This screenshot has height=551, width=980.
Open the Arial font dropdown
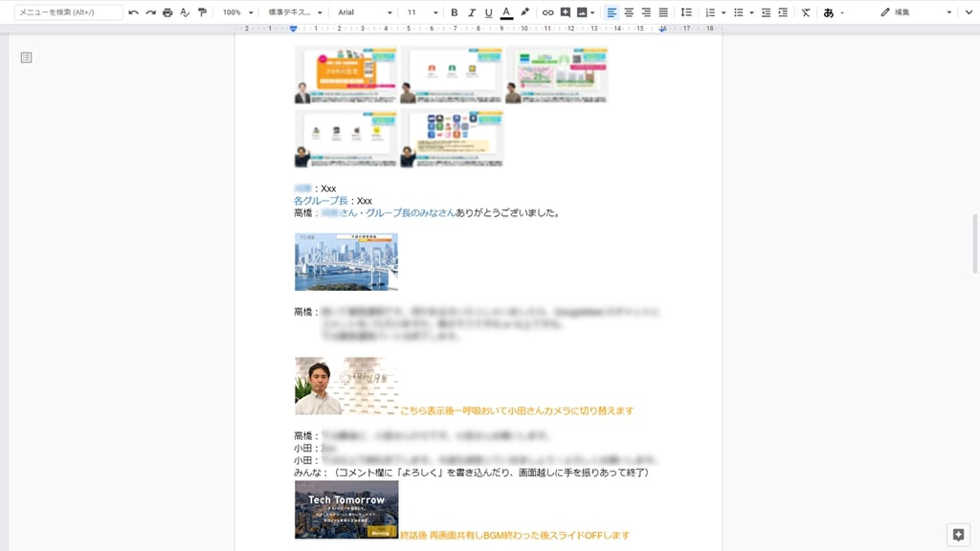click(x=365, y=12)
